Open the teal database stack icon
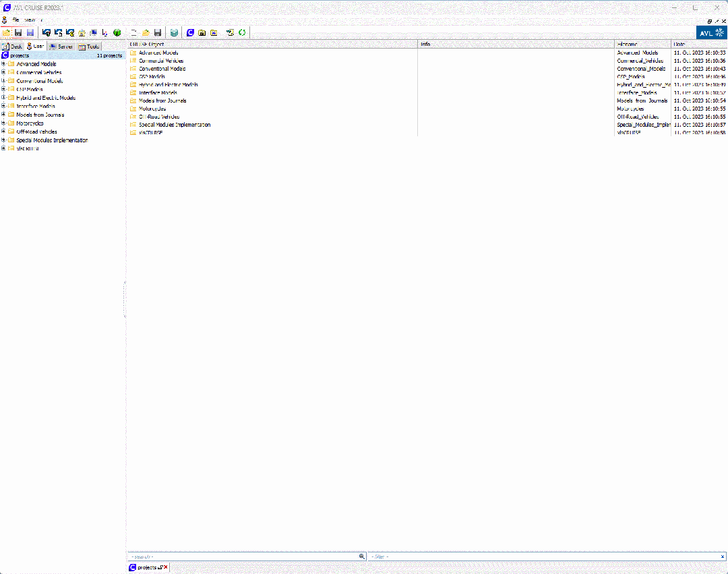 point(174,32)
